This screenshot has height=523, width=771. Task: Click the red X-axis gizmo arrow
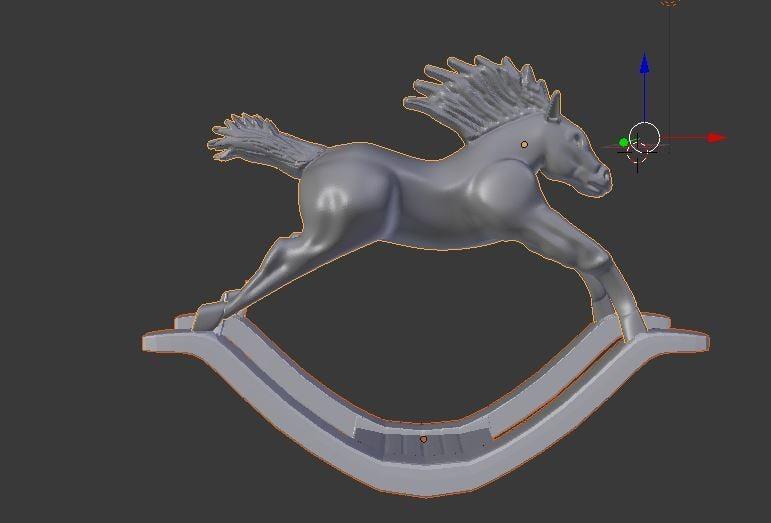coord(716,138)
